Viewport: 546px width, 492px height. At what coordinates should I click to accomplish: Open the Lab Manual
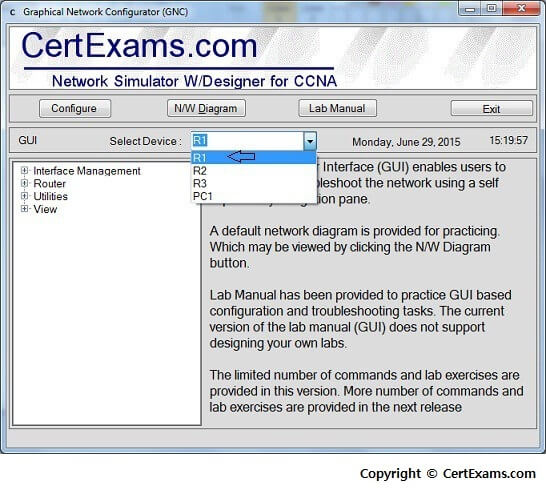coord(337,108)
